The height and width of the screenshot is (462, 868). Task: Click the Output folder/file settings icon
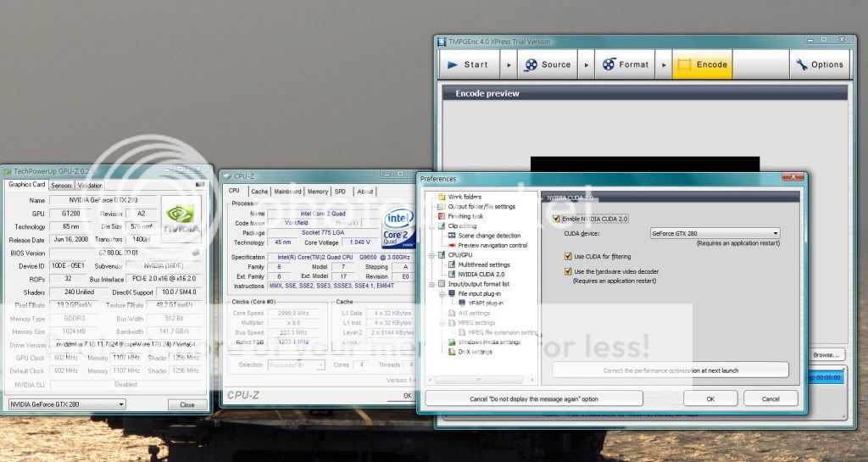441,206
